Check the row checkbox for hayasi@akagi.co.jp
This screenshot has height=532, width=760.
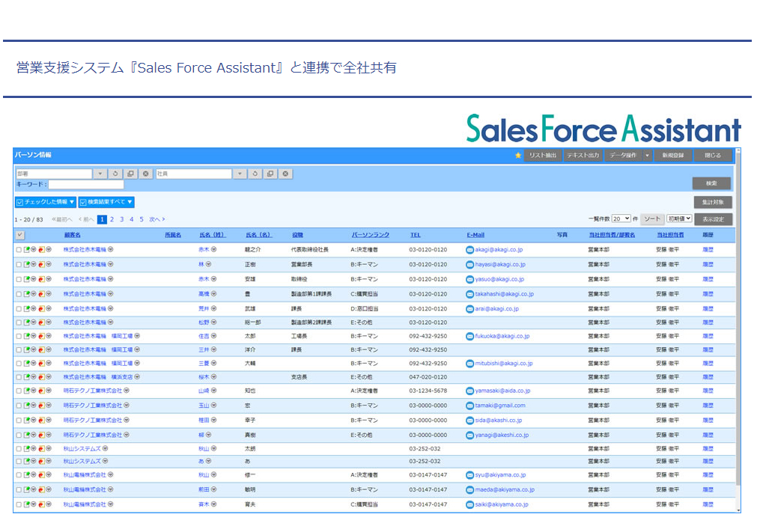[19, 265]
